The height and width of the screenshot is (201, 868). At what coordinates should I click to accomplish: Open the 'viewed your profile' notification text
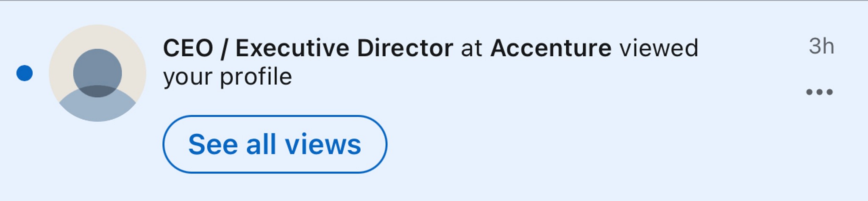pyautogui.click(x=431, y=62)
